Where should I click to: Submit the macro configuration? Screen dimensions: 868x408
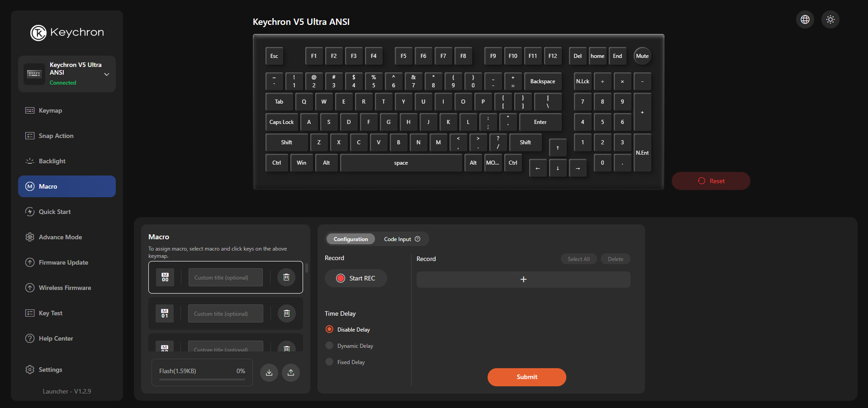526,377
